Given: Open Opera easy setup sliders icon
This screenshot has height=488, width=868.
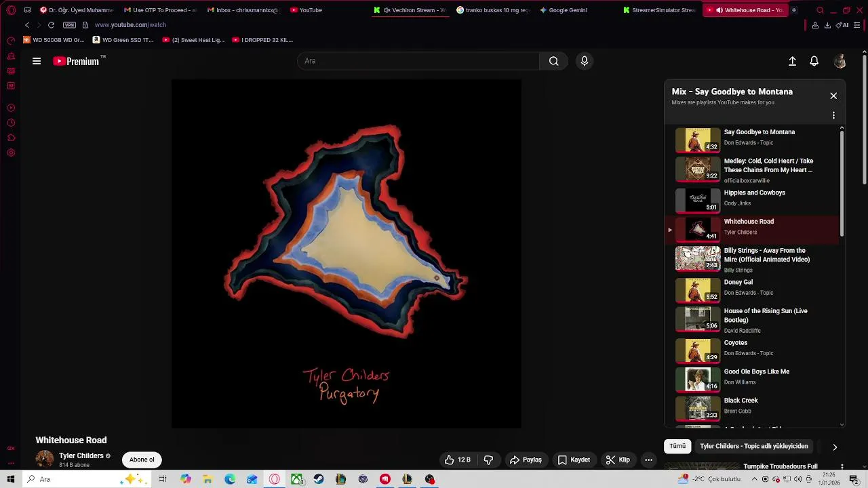Looking at the screenshot, I should coord(857,25).
